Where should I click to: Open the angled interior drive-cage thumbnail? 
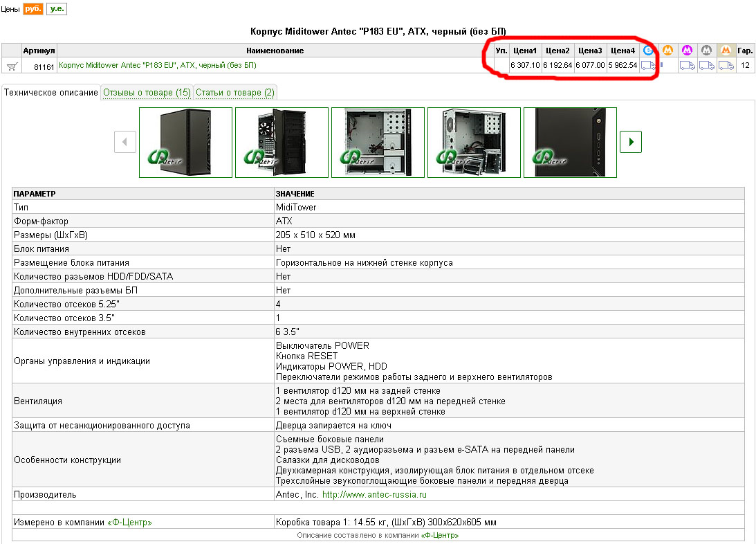pyautogui.click(x=474, y=143)
